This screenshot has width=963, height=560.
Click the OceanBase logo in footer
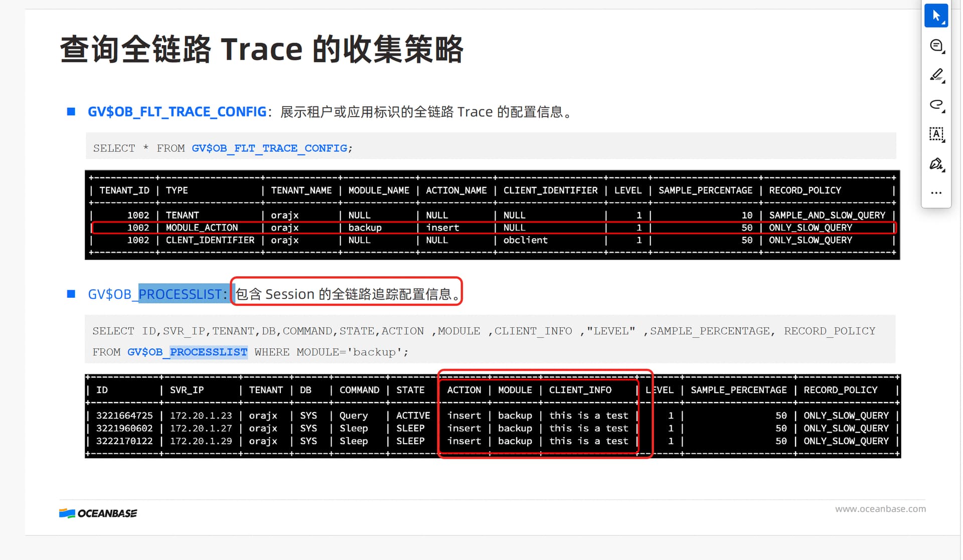click(98, 513)
